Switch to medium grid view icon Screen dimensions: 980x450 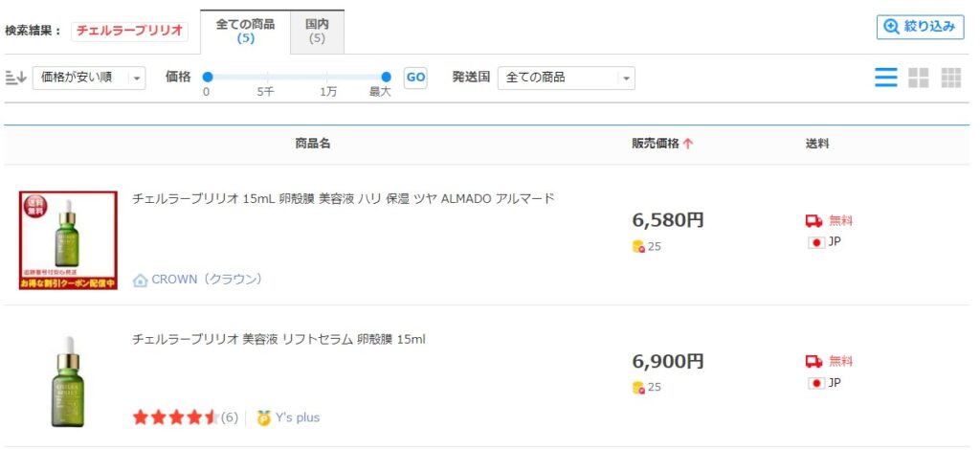coord(918,78)
